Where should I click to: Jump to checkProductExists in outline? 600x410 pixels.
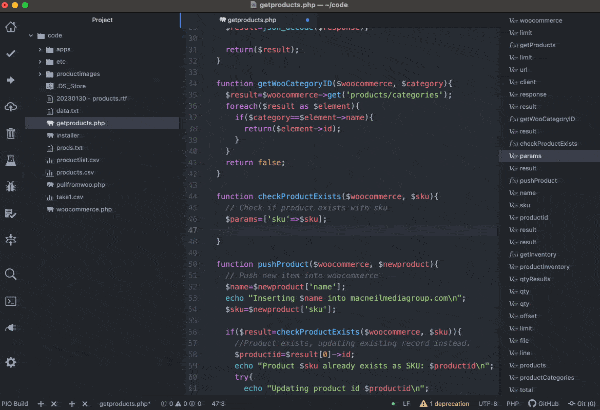[548, 144]
